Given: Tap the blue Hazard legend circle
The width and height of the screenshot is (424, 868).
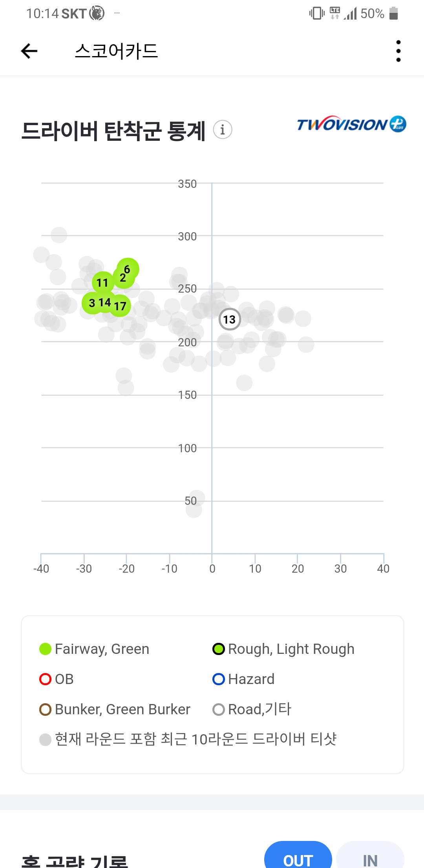Looking at the screenshot, I should [218, 679].
